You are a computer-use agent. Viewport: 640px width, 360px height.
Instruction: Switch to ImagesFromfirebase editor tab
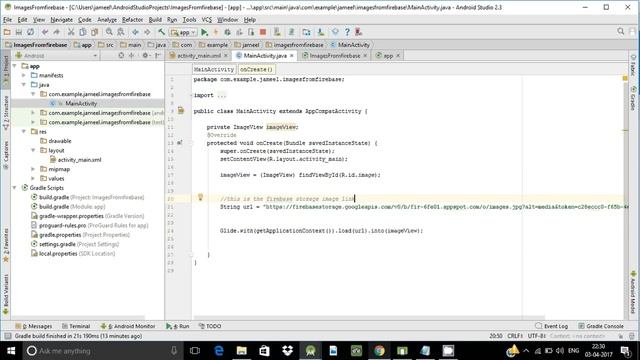[334, 56]
